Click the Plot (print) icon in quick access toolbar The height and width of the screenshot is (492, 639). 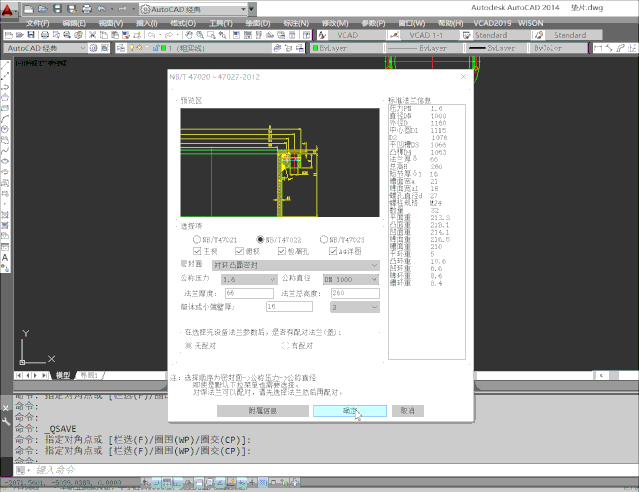tap(87, 8)
